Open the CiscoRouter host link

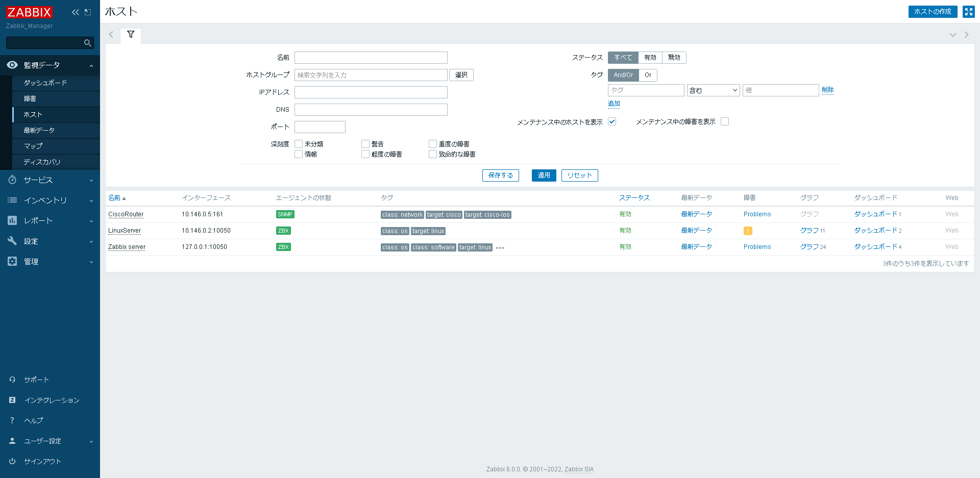click(x=126, y=214)
